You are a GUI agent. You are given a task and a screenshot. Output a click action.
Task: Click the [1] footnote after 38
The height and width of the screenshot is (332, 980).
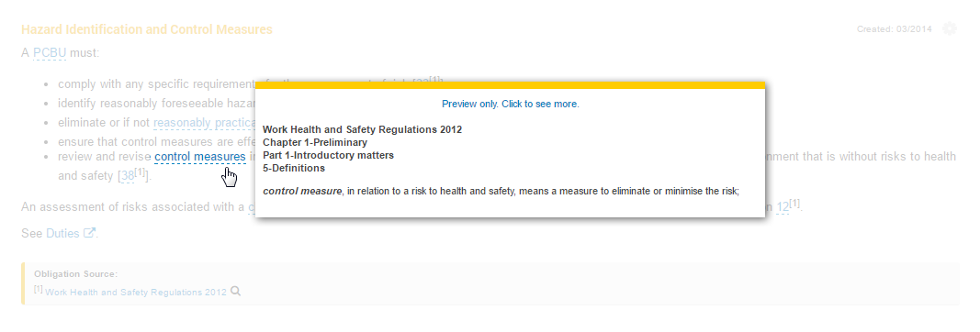[140, 172]
